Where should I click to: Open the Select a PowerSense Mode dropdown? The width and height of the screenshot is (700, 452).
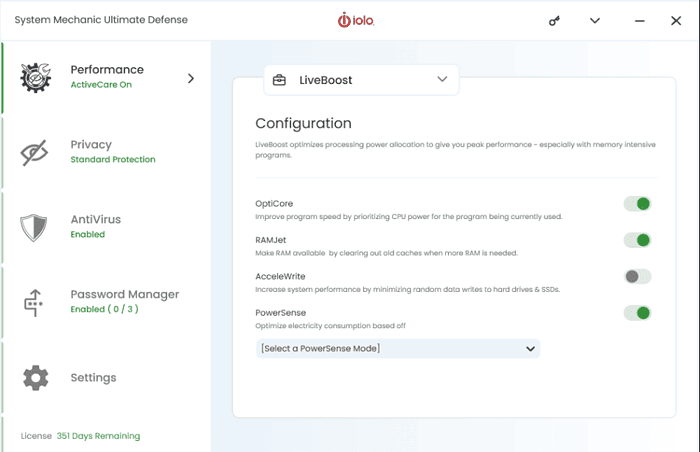pyautogui.click(x=397, y=348)
